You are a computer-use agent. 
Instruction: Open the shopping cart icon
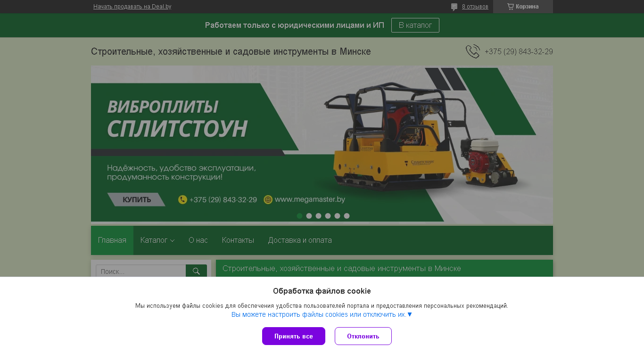tap(511, 7)
